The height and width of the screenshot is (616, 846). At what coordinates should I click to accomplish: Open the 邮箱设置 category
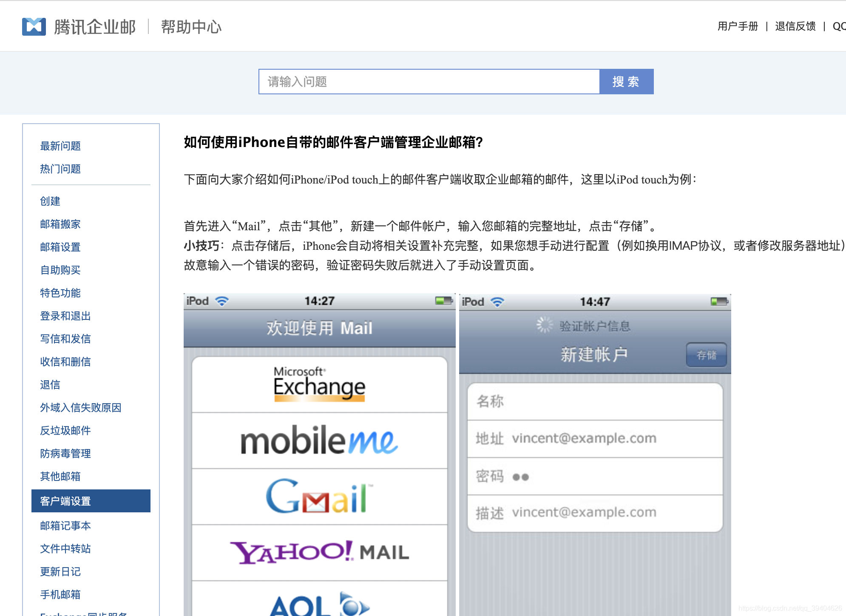point(60,247)
